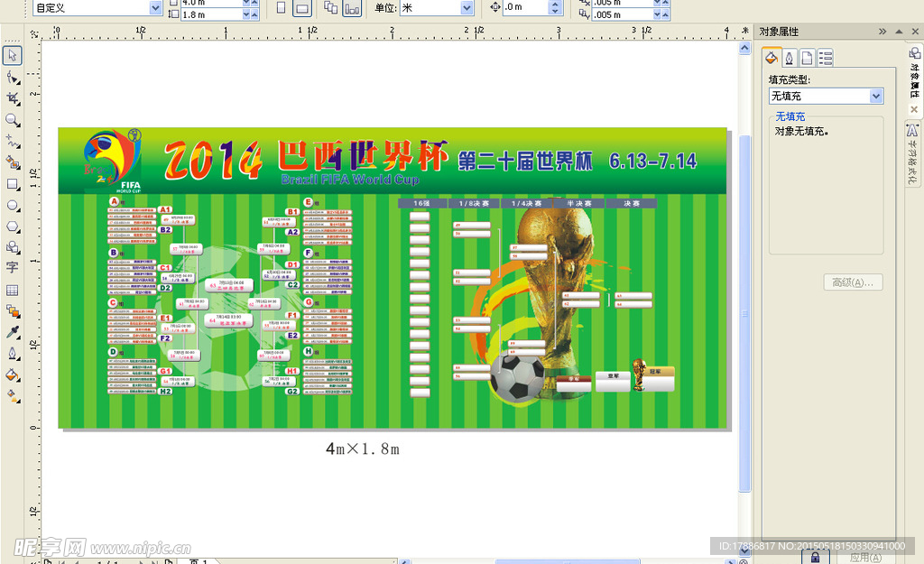
Task: Switch to the Outline pen tab in 对象属性
Action: coord(789,57)
